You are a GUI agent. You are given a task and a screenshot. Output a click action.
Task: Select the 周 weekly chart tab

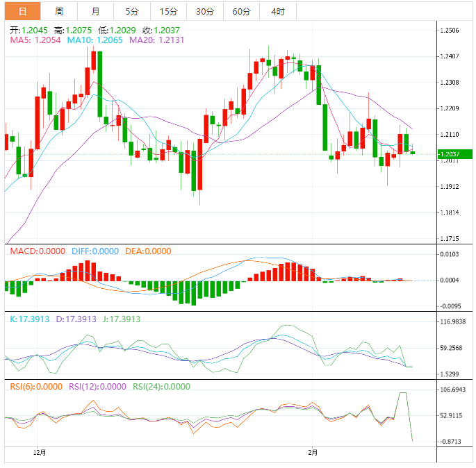[59, 11]
